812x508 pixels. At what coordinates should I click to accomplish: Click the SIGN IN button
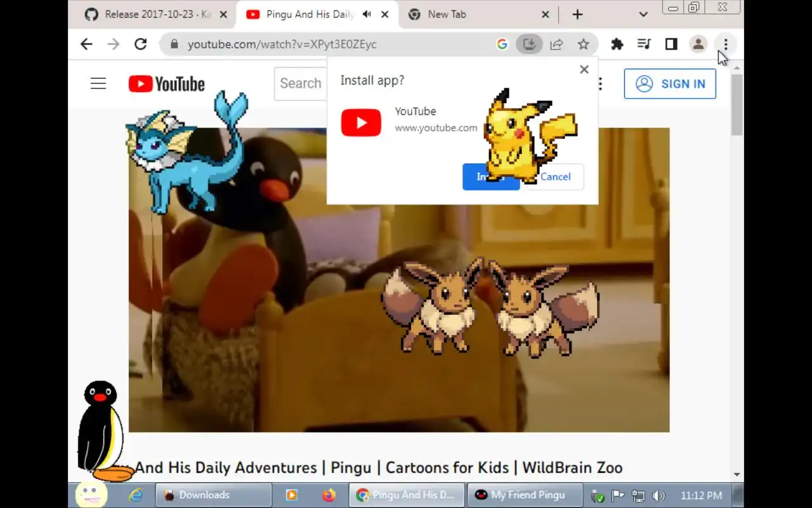(x=670, y=84)
